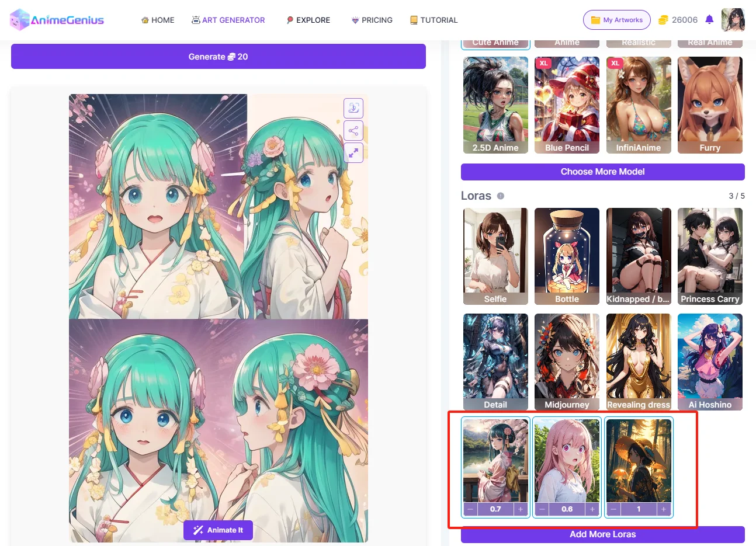
Task: Increase the 0.7 Lora weight with plus
Action: 521,509
